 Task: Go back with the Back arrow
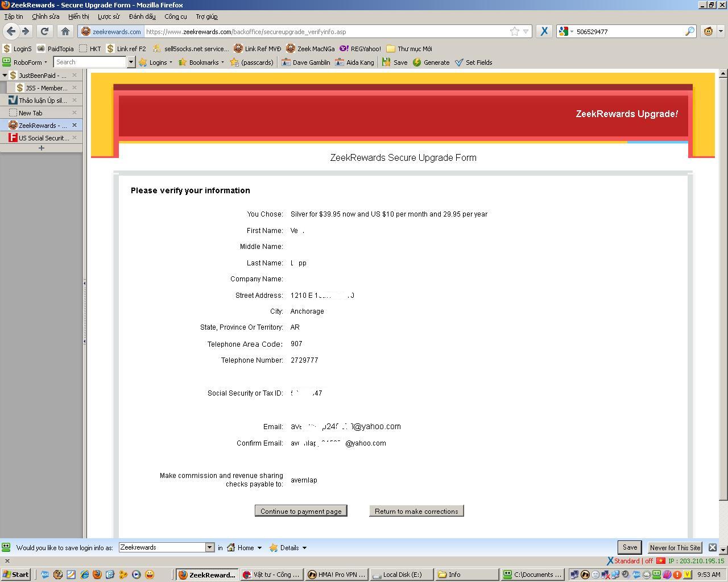tap(11, 31)
